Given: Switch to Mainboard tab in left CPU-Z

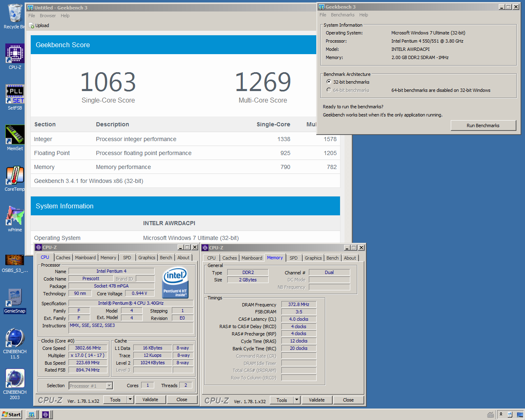Looking at the screenshot, I should (x=85, y=258).
